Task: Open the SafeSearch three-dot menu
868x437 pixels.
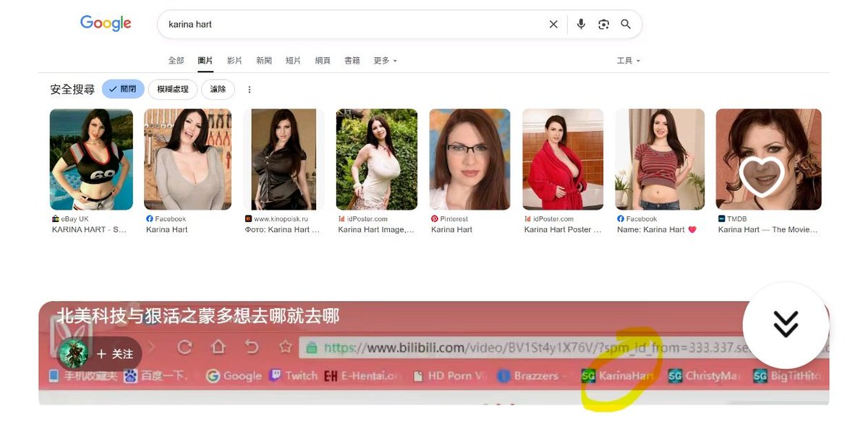Action: (250, 90)
